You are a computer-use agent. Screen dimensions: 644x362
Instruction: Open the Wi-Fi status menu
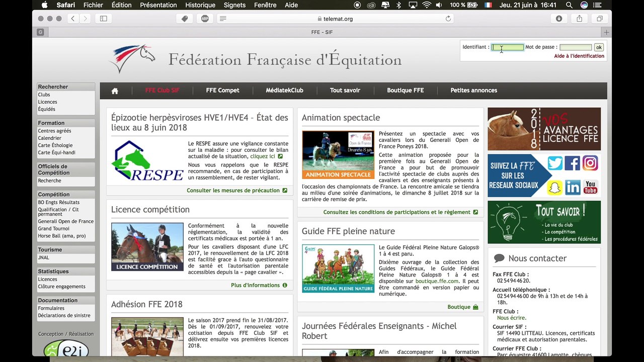pyautogui.click(x=427, y=5)
